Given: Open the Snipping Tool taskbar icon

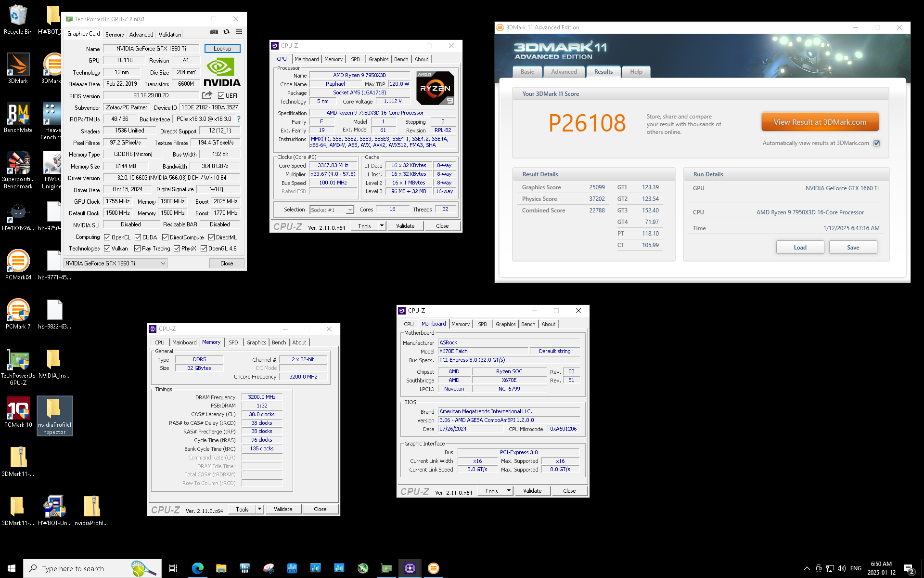Looking at the screenshot, I should click(269, 568).
